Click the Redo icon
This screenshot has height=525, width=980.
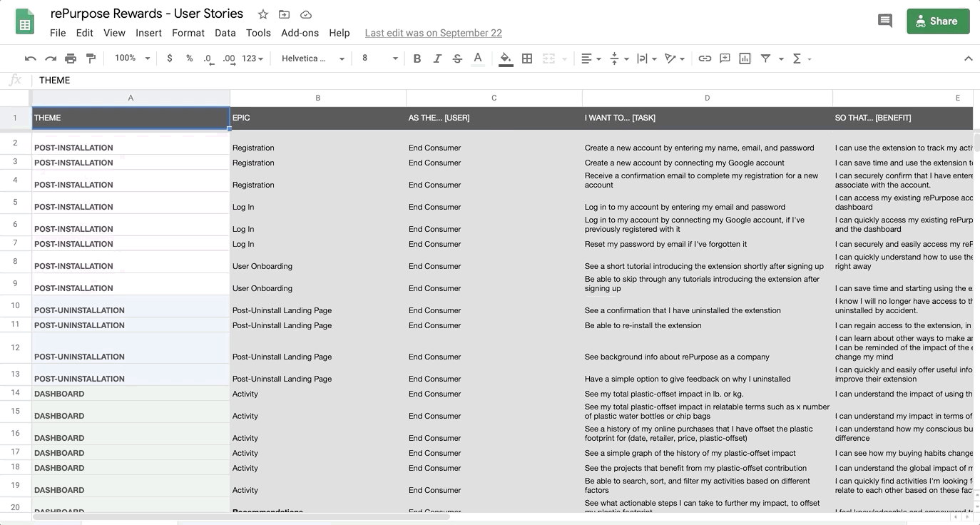pos(50,58)
